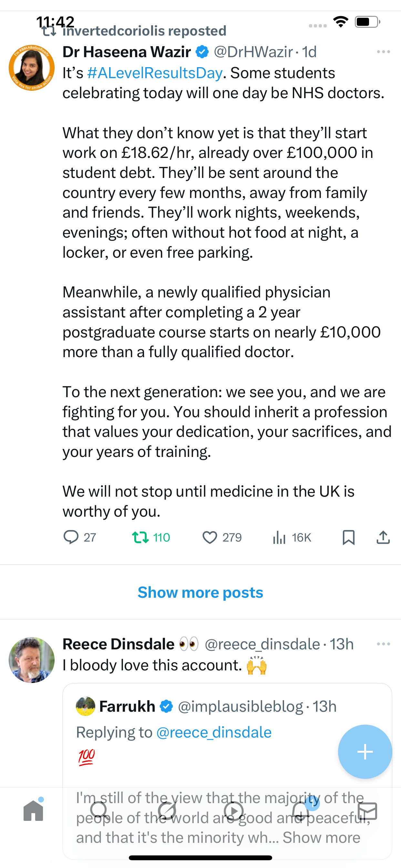Go to the Home tab
401x868 pixels.
point(33,811)
